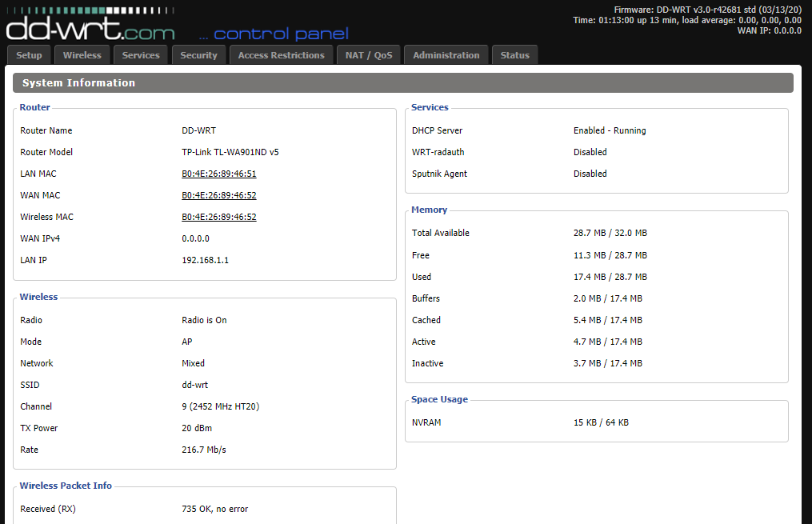The image size is (812, 524).
Task: Click the WRT-radauth Disabled status
Action: [x=590, y=152]
